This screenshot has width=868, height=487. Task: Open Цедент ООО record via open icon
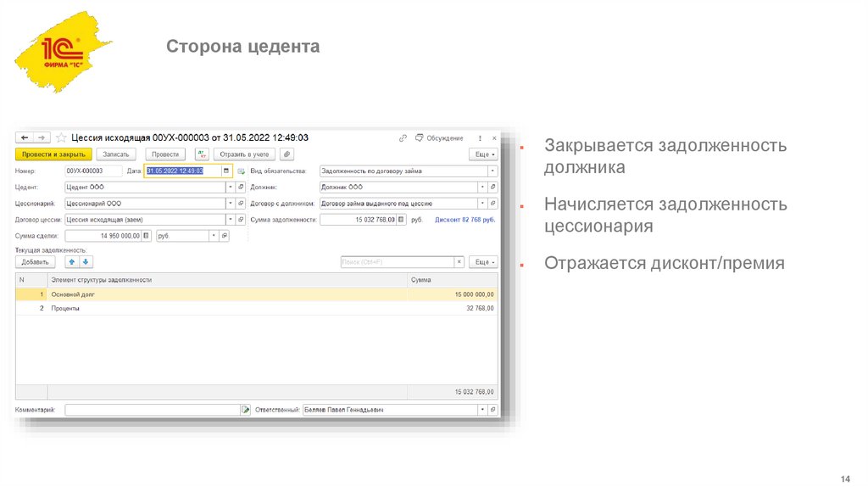click(x=241, y=188)
